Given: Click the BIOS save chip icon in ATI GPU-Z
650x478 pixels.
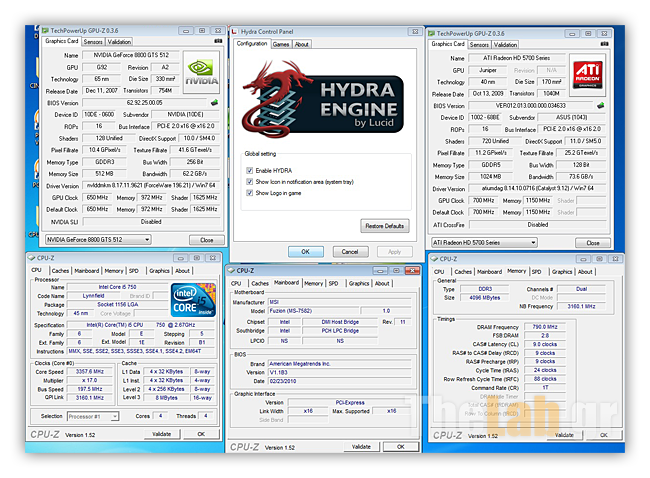Looking at the screenshot, I should point(600,106).
